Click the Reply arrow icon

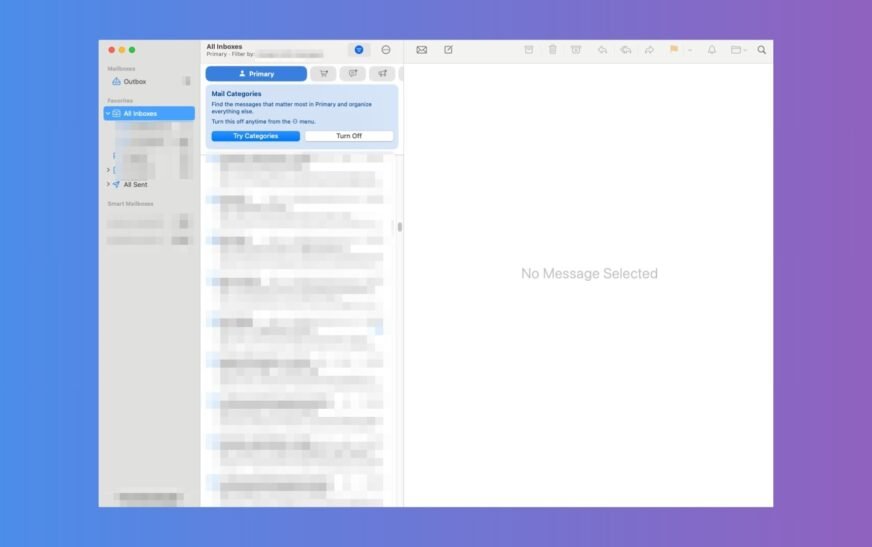[x=602, y=50]
